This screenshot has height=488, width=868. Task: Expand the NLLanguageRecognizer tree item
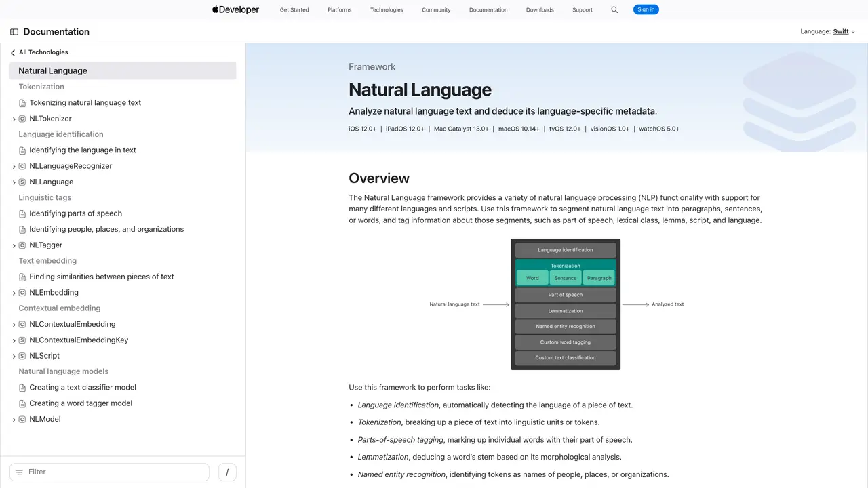(x=14, y=167)
